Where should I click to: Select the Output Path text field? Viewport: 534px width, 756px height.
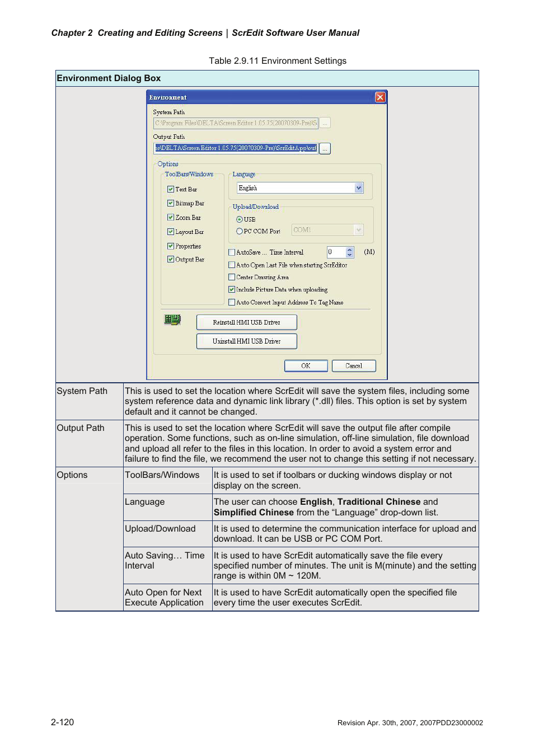tap(236, 148)
